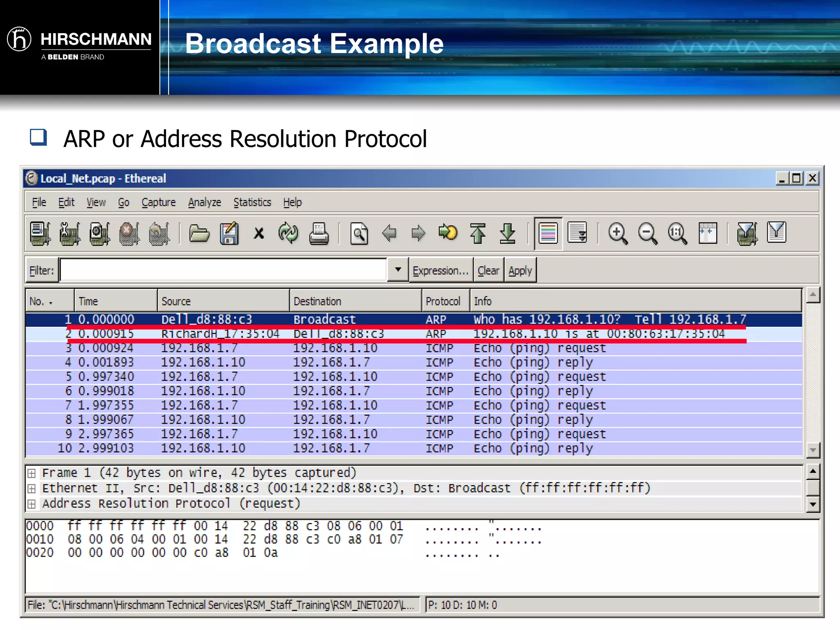Clear the display filter
840x630 pixels.
pos(488,270)
